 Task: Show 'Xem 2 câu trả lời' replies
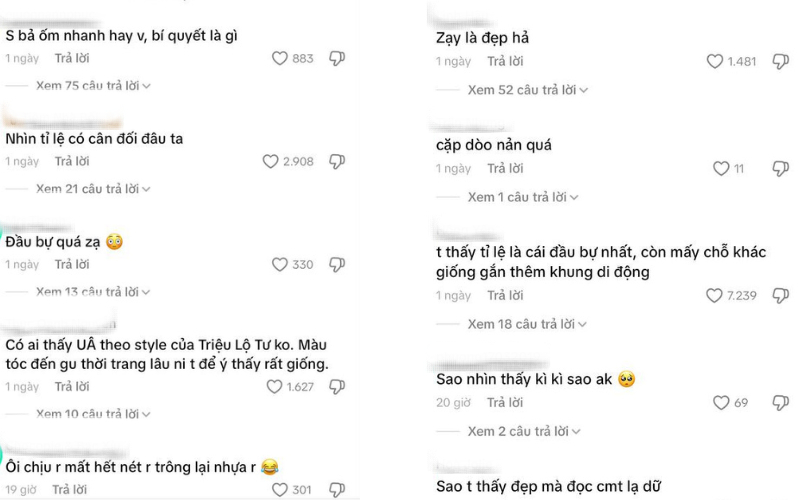(x=524, y=431)
